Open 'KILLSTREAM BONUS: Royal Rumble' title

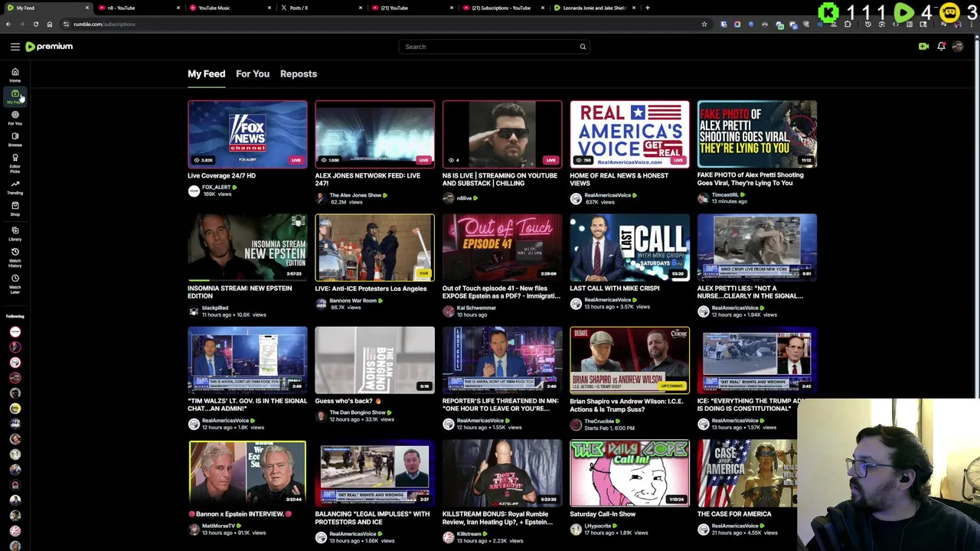click(x=498, y=518)
